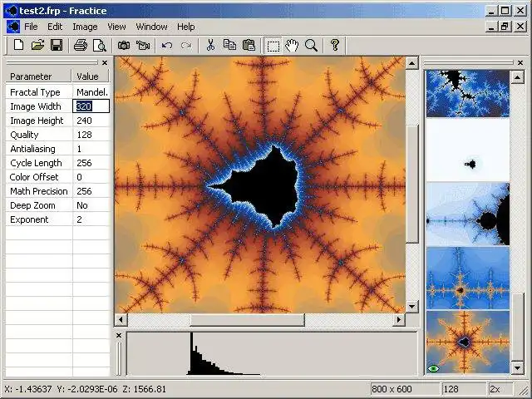Click the Value column header

pyautogui.click(x=91, y=76)
